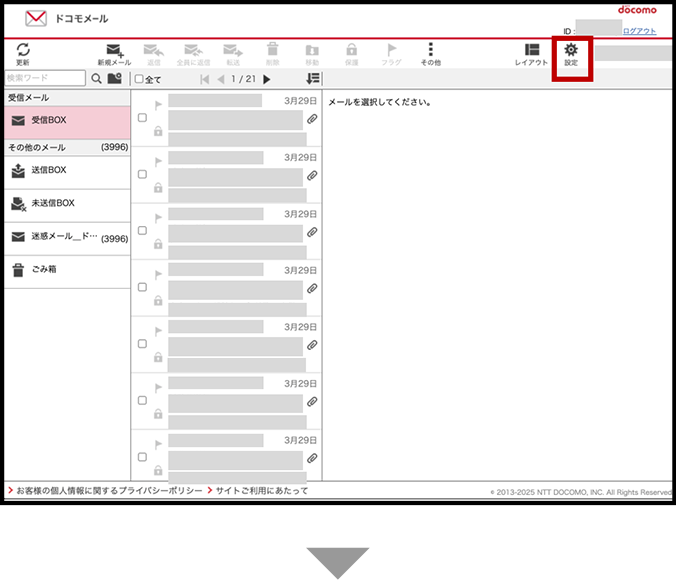The image size is (676, 580).
Task: Toggle the flag on the sixth email
Action: tap(158, 387)
